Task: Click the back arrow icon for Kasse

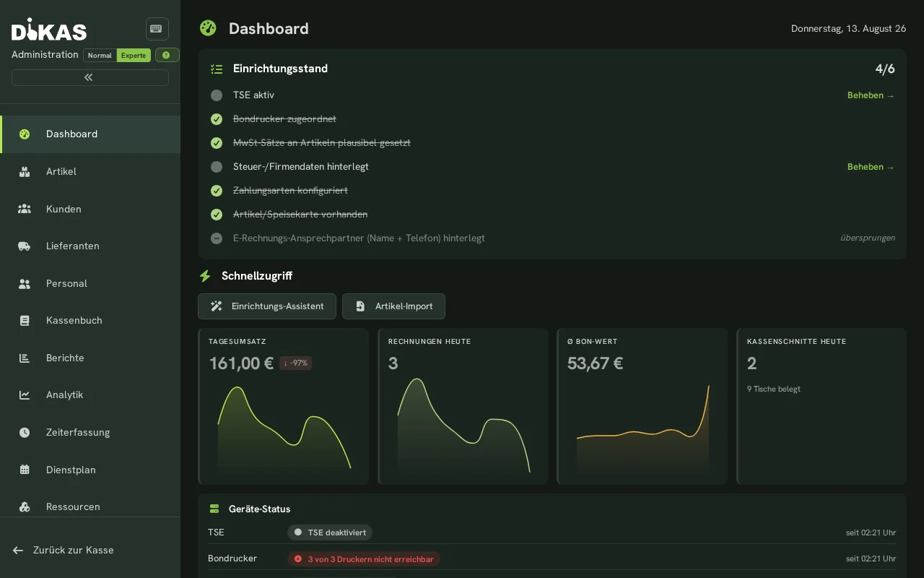Action: (x=18, y=551)
